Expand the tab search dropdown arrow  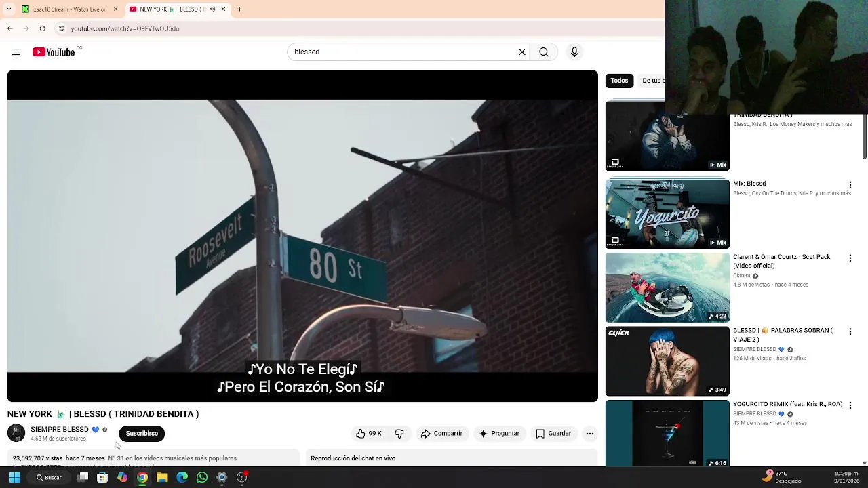click(9, 9)
